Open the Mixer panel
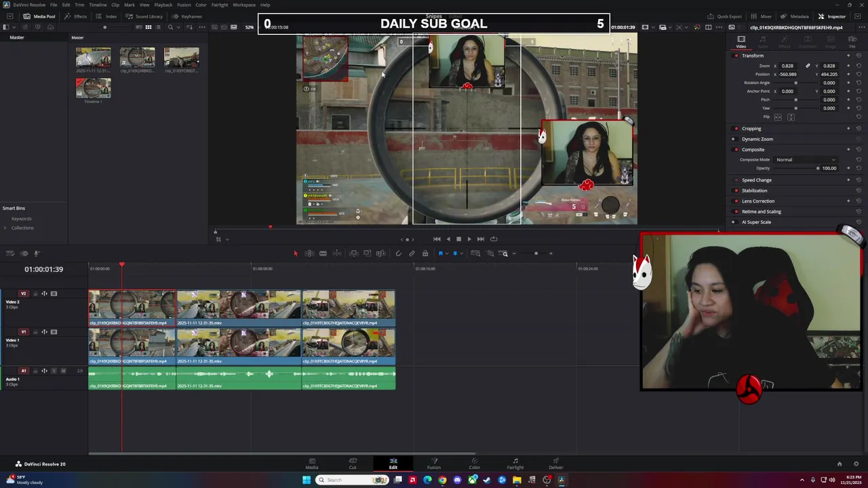 [762, 16]
